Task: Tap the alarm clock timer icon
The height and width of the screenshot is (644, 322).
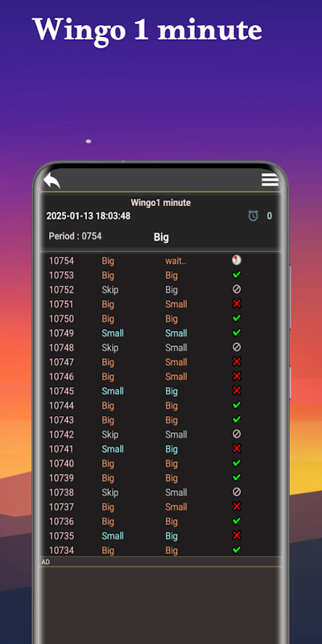Action: point(253,216)
